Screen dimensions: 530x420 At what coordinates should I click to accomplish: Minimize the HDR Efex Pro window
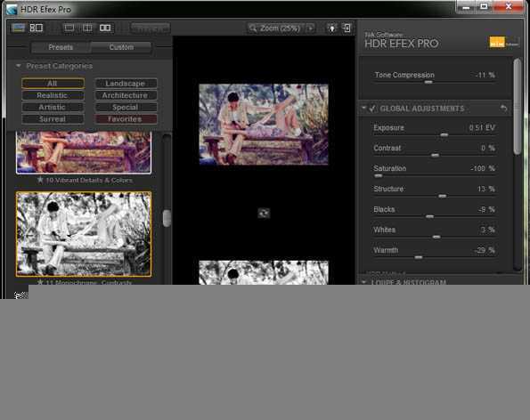tap(467, 7)
